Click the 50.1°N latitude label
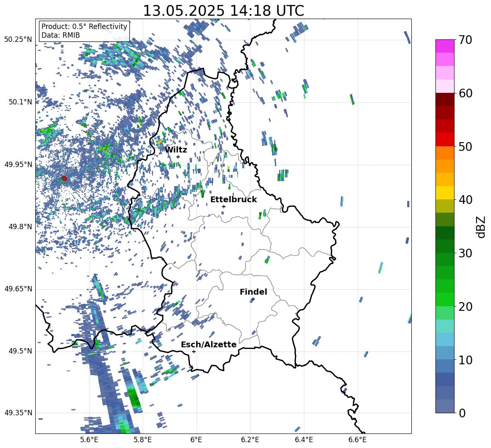 click(20, 102)
